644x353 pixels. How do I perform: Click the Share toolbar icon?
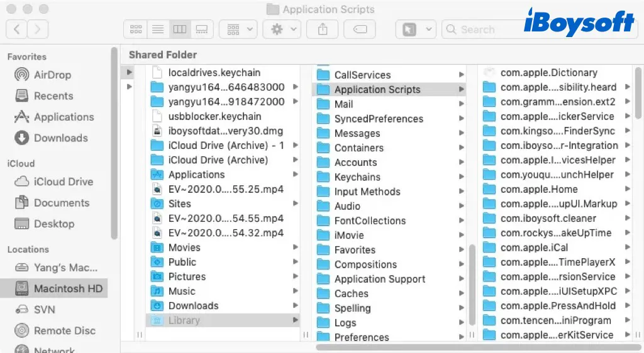323,29
